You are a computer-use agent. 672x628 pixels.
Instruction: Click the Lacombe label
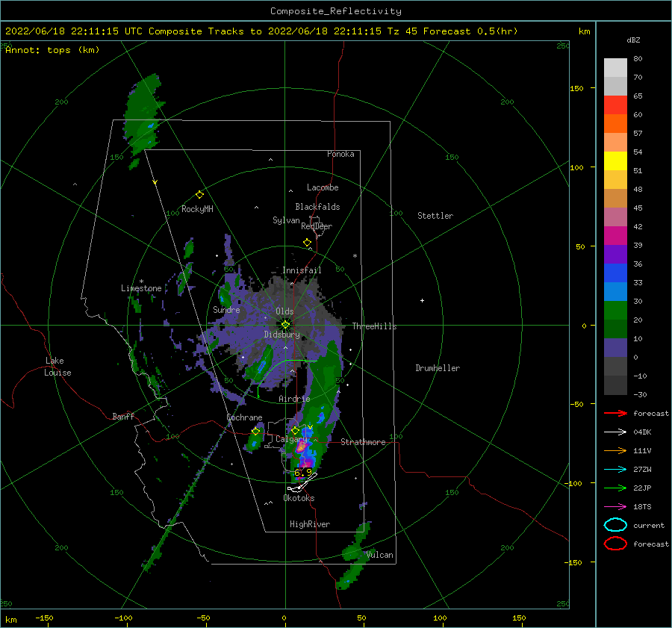click(x=323, y=187)
